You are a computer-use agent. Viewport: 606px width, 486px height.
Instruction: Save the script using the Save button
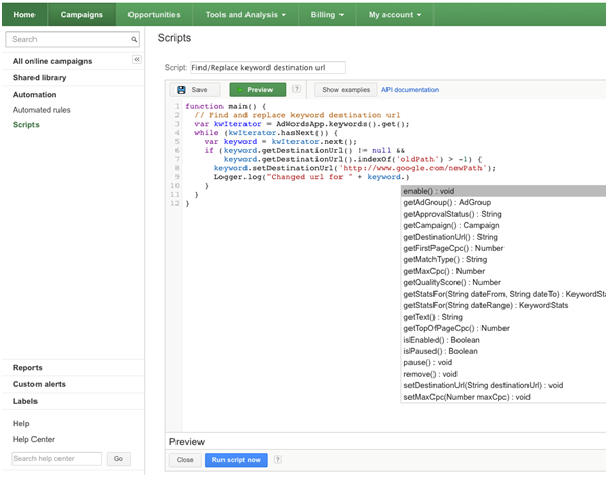(x=193, y=89)
